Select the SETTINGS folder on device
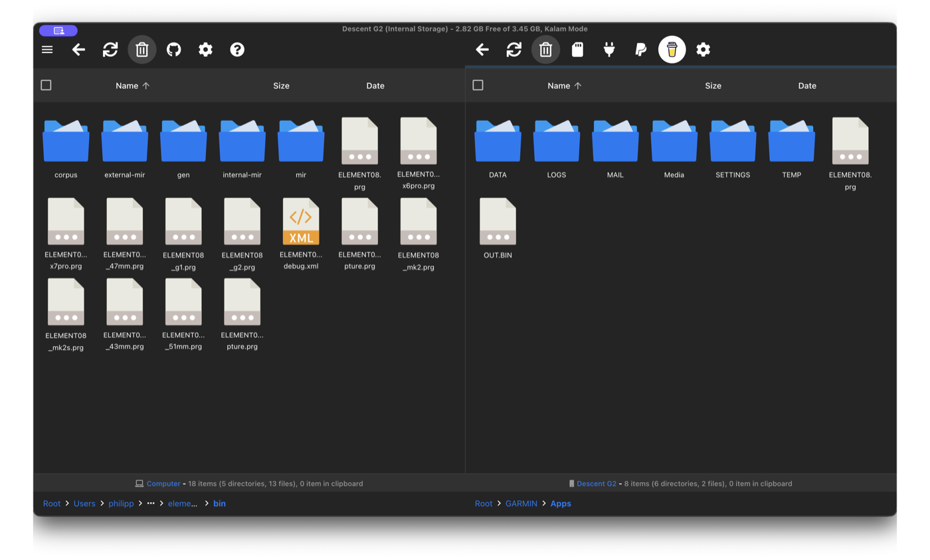The image size is (930, 560). pyautogui.click(x=733, y=149)
